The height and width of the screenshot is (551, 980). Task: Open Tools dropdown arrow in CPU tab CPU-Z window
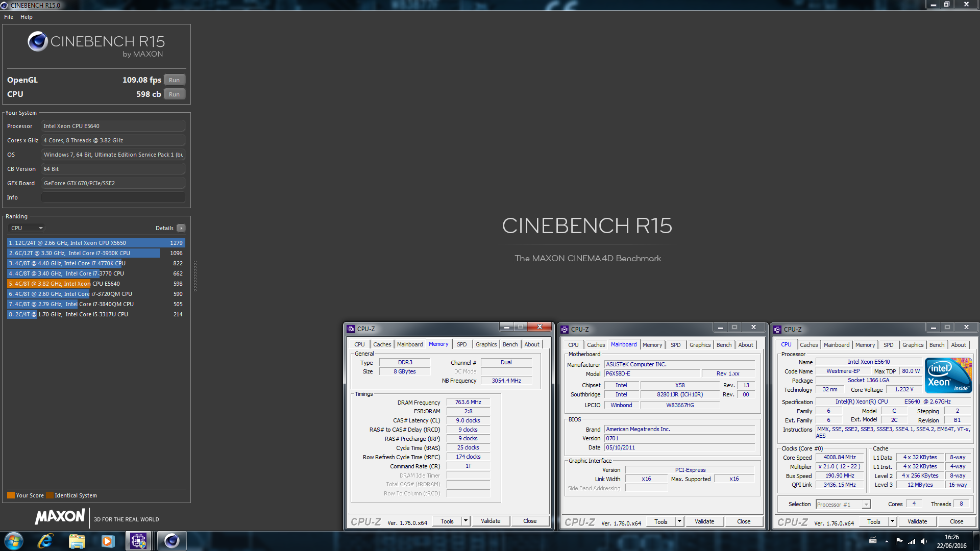892,521
